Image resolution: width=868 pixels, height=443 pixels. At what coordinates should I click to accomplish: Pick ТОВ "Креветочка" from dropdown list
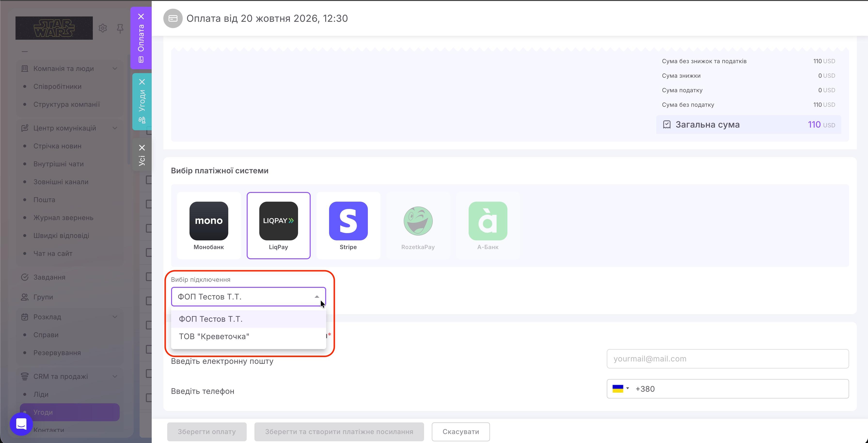(x=248, y=336)
